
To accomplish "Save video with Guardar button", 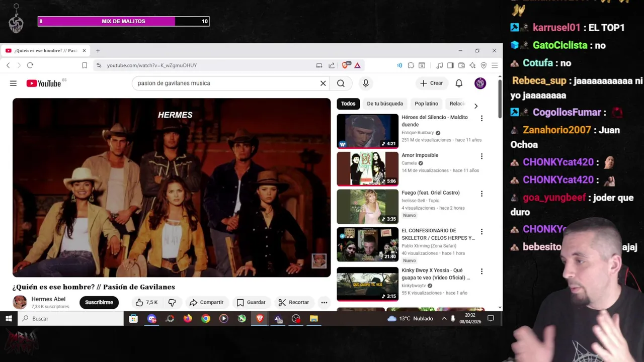I will tap(251, 302).
